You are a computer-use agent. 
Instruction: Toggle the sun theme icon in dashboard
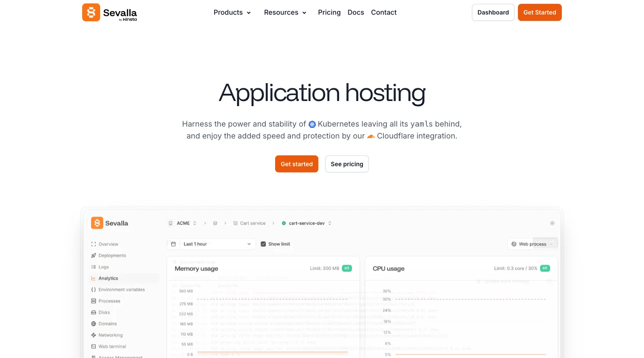[x=552, y=223]
